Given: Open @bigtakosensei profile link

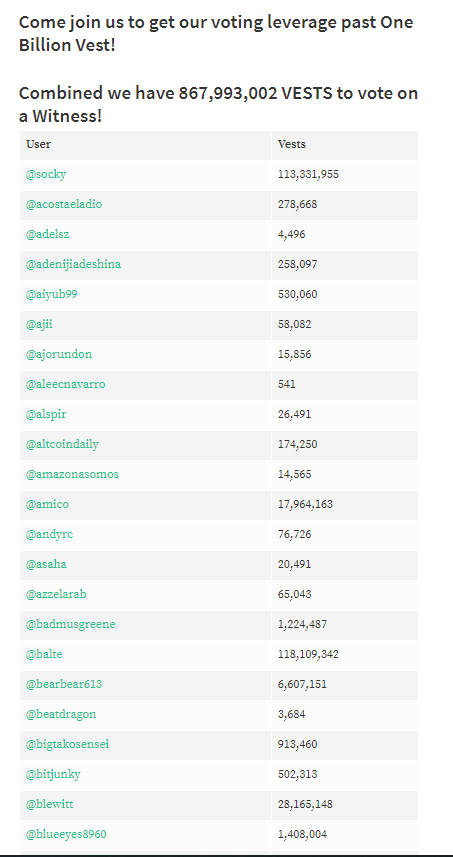Looking at the screenshot, I should (67, 744).
